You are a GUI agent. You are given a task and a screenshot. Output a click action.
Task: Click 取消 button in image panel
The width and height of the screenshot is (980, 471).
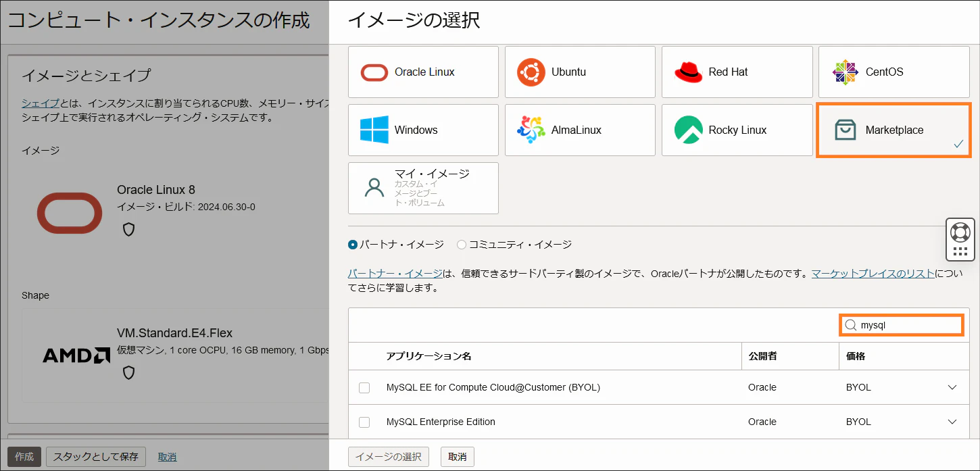(458, 457)
